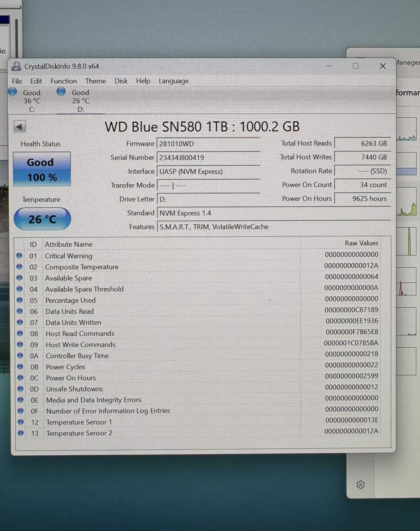Click status dot of Composite Temperature row
This screenshot has height=531, width=420.
(x=19, y=267)
